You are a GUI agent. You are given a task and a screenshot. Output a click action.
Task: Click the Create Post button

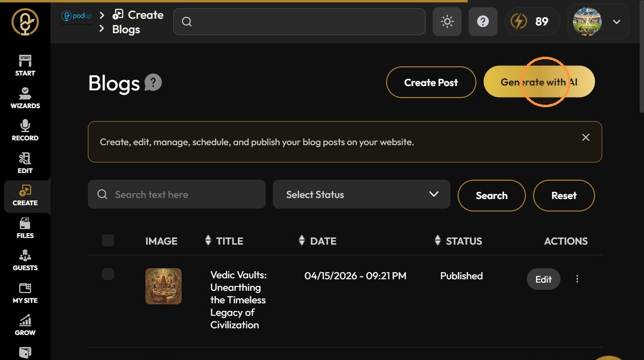point(431,82)
